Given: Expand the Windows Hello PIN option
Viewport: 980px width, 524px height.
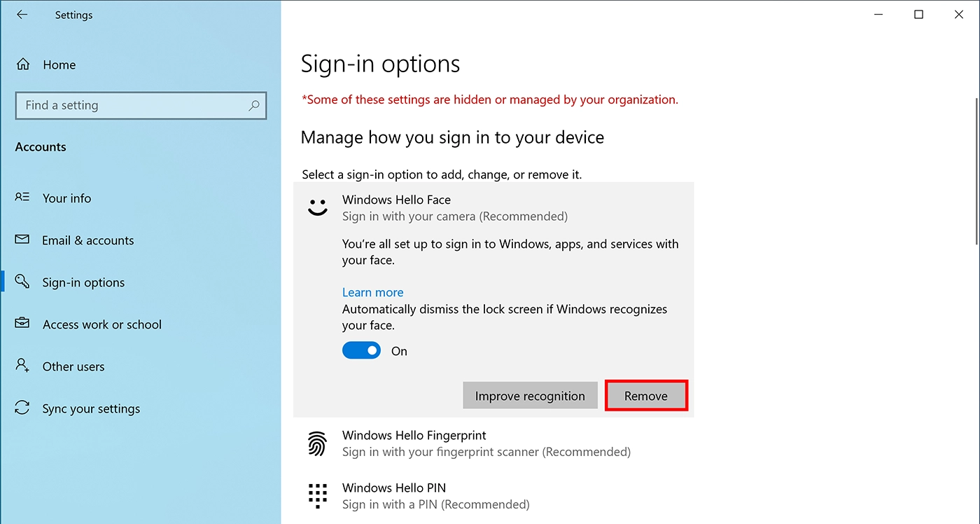Looking at the screenshot, I should (493, 496).
